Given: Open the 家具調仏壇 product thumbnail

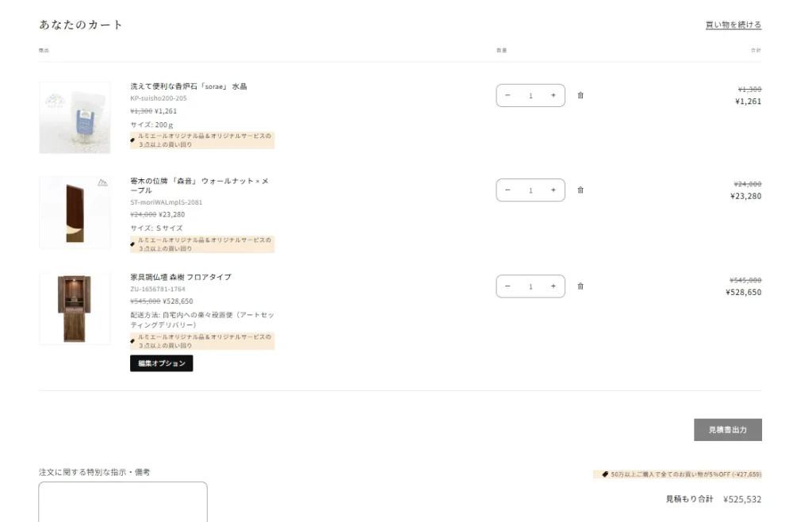Looking at the screenshot, I should pyautogui.click(x=75, y=309).
